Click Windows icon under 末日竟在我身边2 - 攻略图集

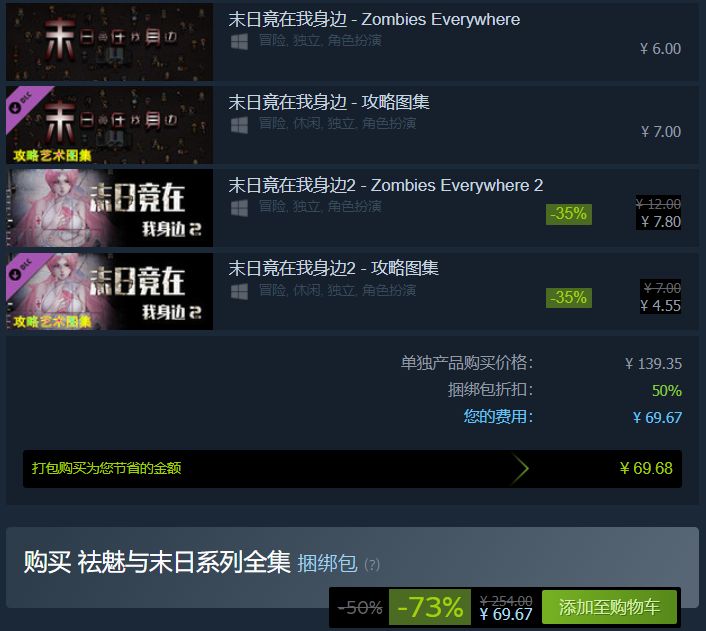pyautogui.click(x=239, y=291)
